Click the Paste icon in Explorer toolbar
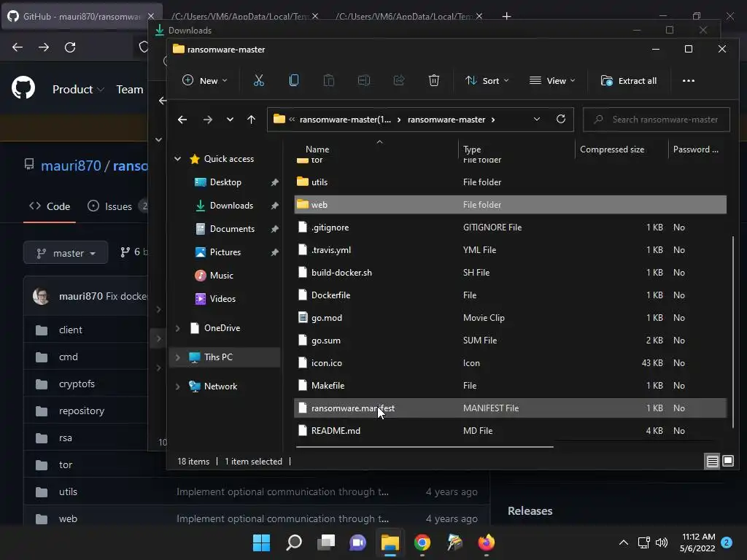The image size is (747, 560). click(329, 80)
